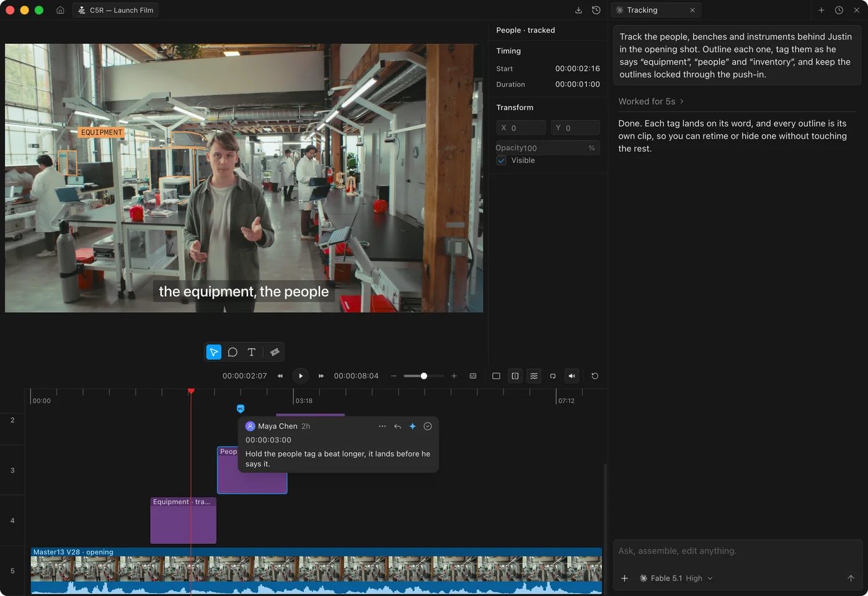
Task: Toggle loop playback
Action: [553, 376]
